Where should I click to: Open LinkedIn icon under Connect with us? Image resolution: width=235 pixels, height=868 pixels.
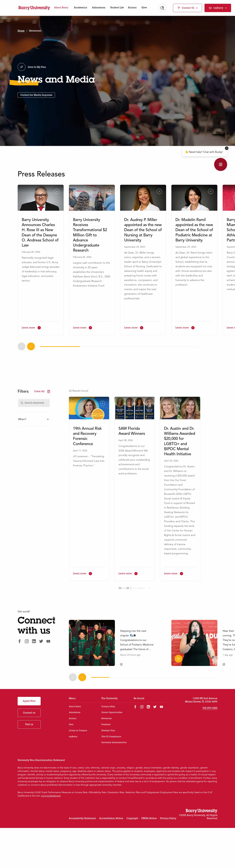coord(34,641)
